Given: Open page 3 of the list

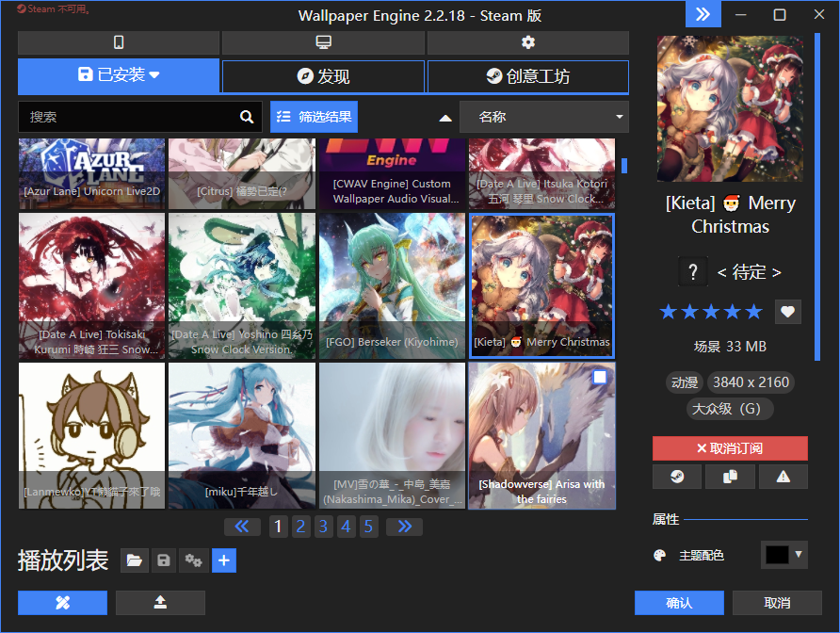Looking at the screenshot, I should click(x=323, y=527).
